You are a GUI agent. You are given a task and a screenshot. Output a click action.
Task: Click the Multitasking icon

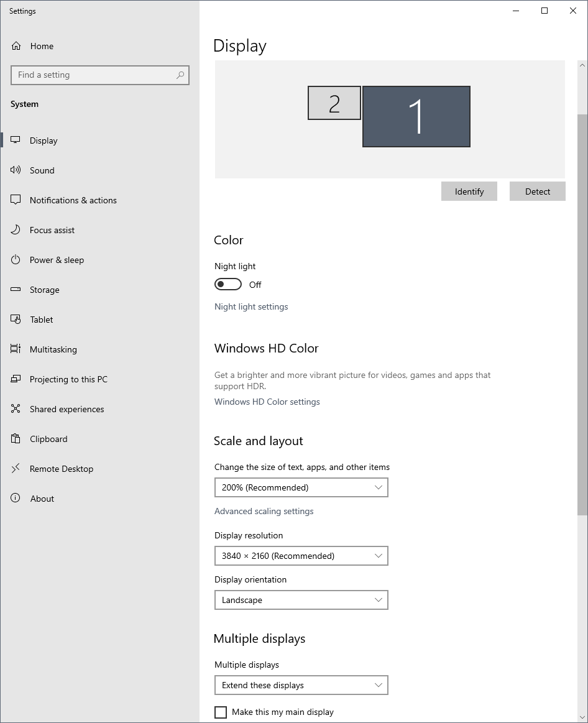pyautogui.click(x=16, y=349)
